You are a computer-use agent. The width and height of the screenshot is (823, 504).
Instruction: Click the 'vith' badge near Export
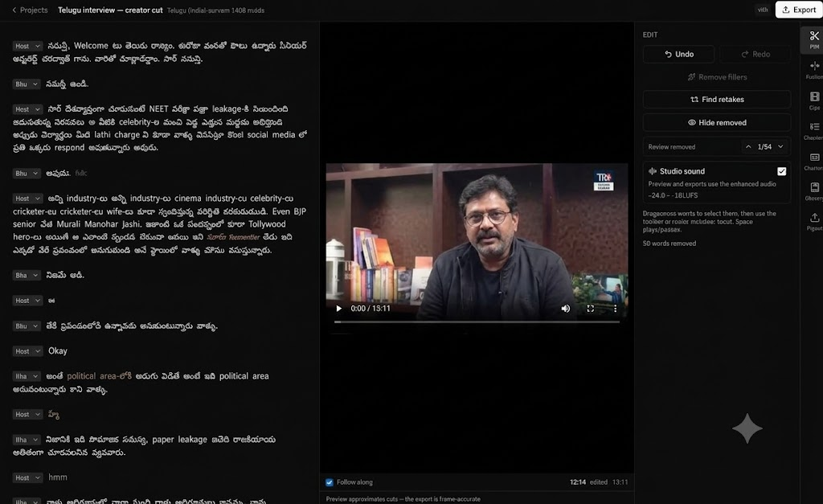[763, 10]
